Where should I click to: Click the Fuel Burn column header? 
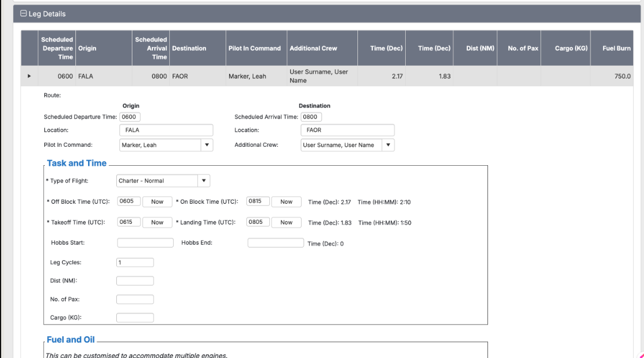616,48
